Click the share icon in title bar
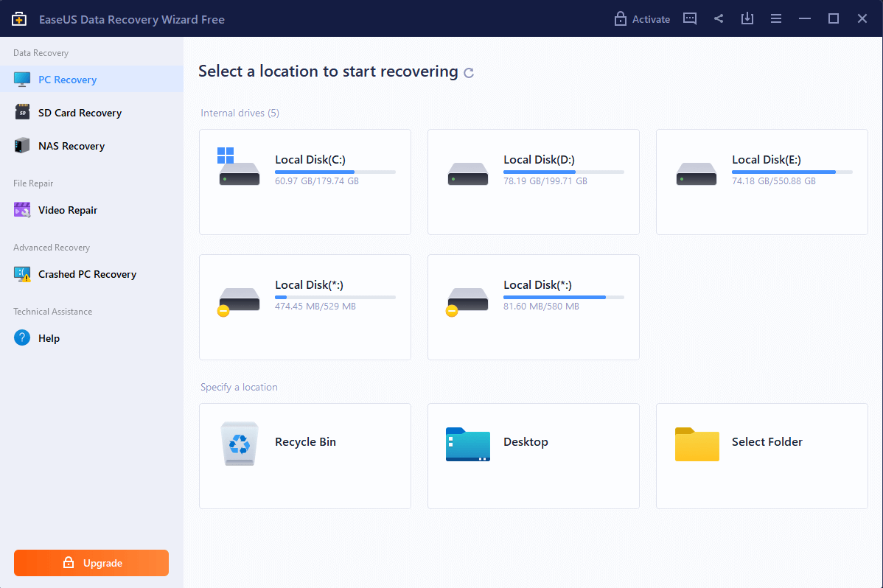Image resolution: width=883 pixels, height=588 pixels. pyautogui.click(x=719, y=19)
